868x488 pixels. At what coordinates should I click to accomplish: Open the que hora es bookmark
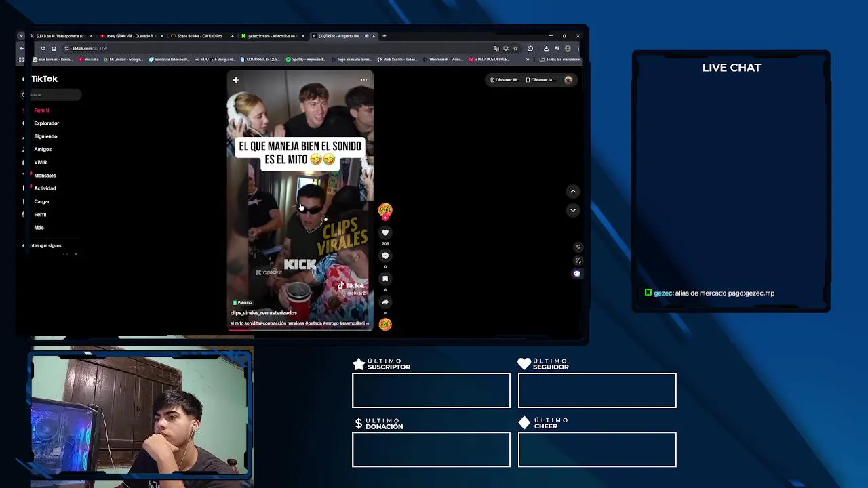tap(53, 60)
